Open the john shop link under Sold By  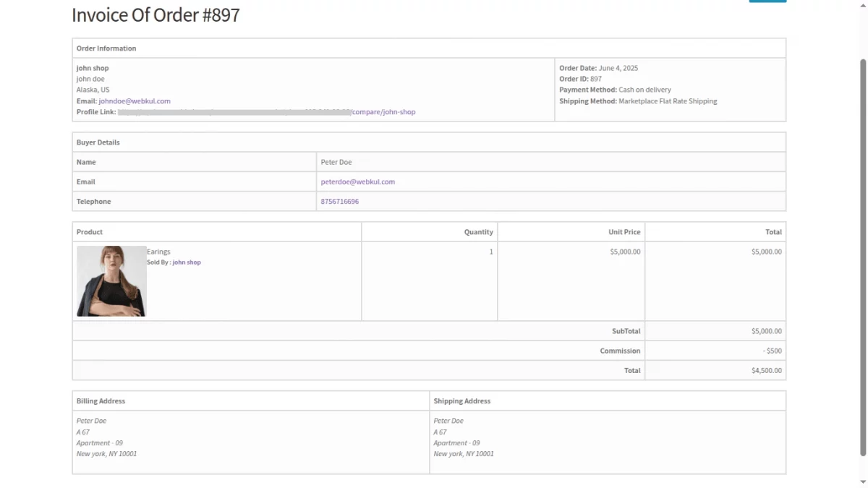(x=187, y=262)
